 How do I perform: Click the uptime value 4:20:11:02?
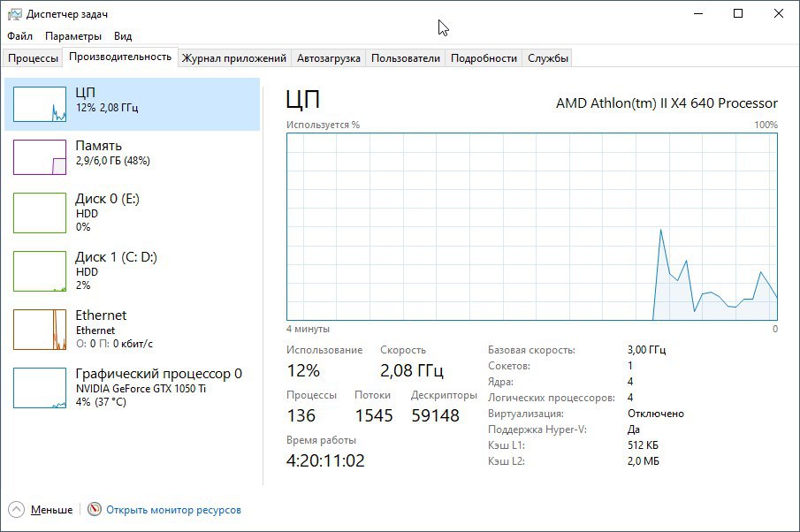pyautogui.click(x=325, y=460)
